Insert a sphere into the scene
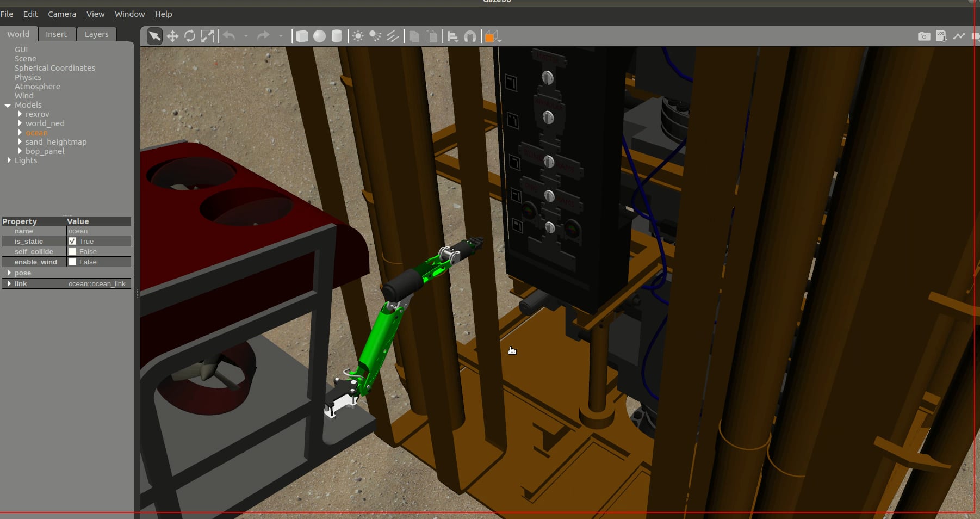 coord(319,36)
